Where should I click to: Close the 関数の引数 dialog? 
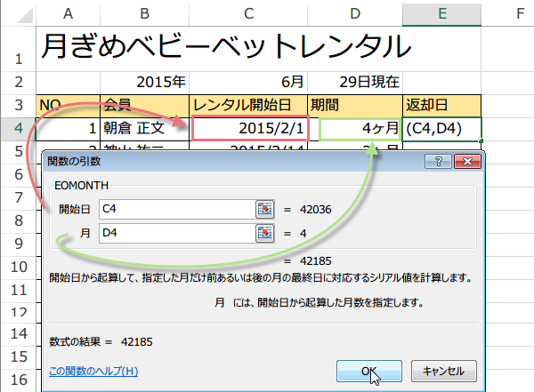pyautogui.click(x=467, y=161)
